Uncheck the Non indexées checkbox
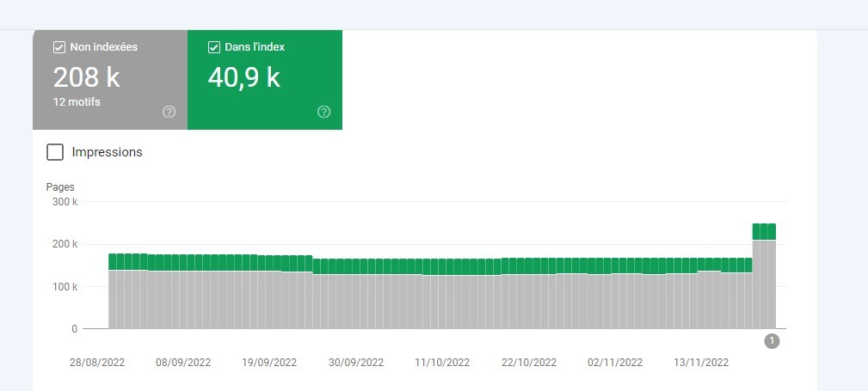 click(x=59, y=47)
